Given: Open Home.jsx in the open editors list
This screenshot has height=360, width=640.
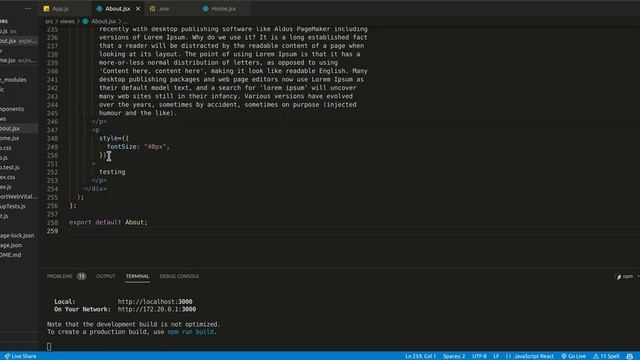Looking at the screenshot, I should click(19, 60).
